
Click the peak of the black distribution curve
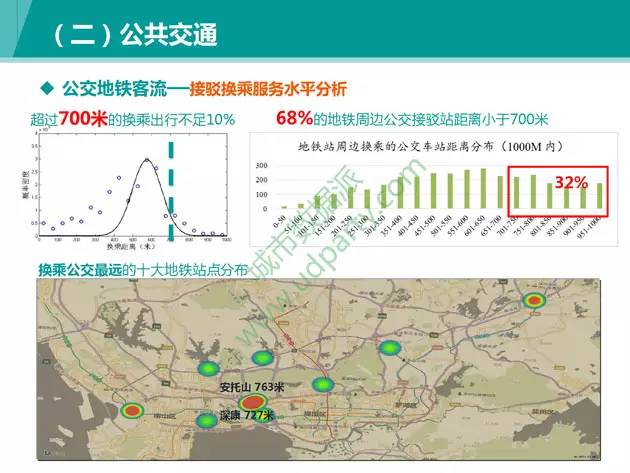tap(147, 160)
